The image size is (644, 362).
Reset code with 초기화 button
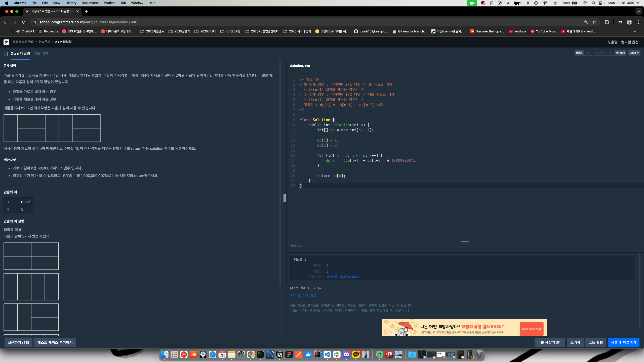point(575,342)
